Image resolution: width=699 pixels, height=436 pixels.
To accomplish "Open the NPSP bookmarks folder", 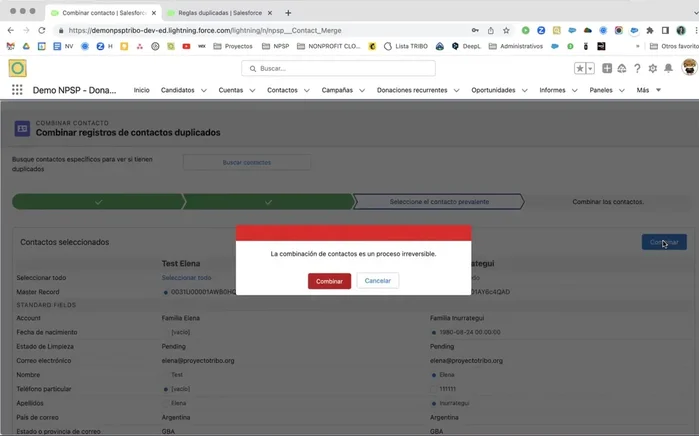I will click(x=276, y=46).
